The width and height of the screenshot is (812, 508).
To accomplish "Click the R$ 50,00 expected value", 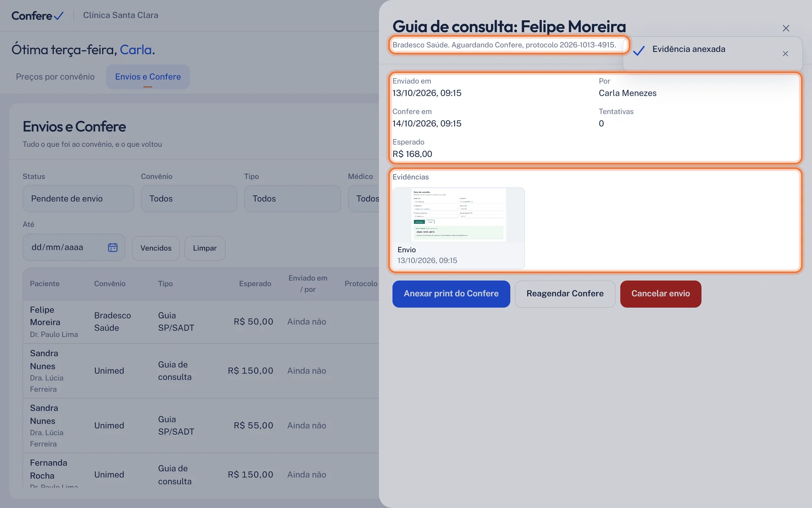I will click(x=253, y=322).
